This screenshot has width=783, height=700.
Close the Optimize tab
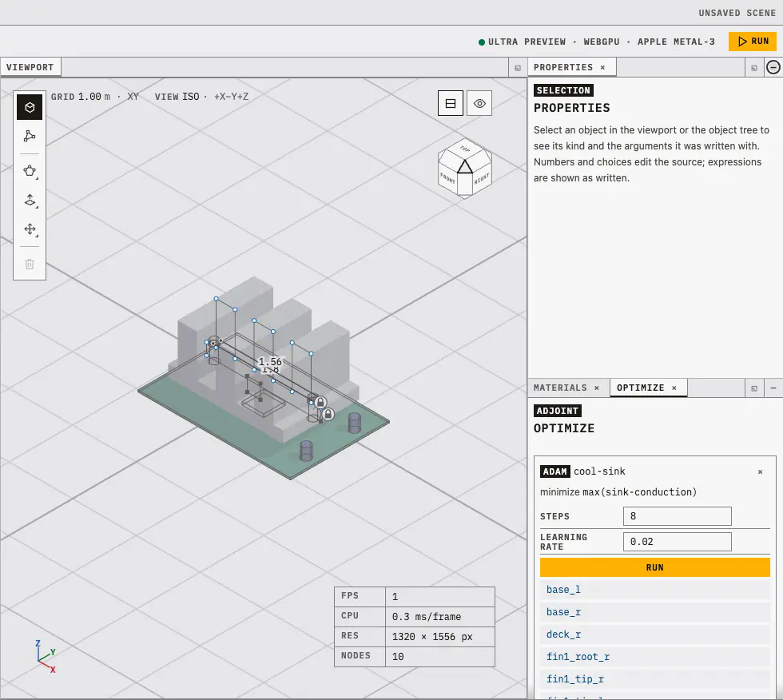(x=674, y=388)
